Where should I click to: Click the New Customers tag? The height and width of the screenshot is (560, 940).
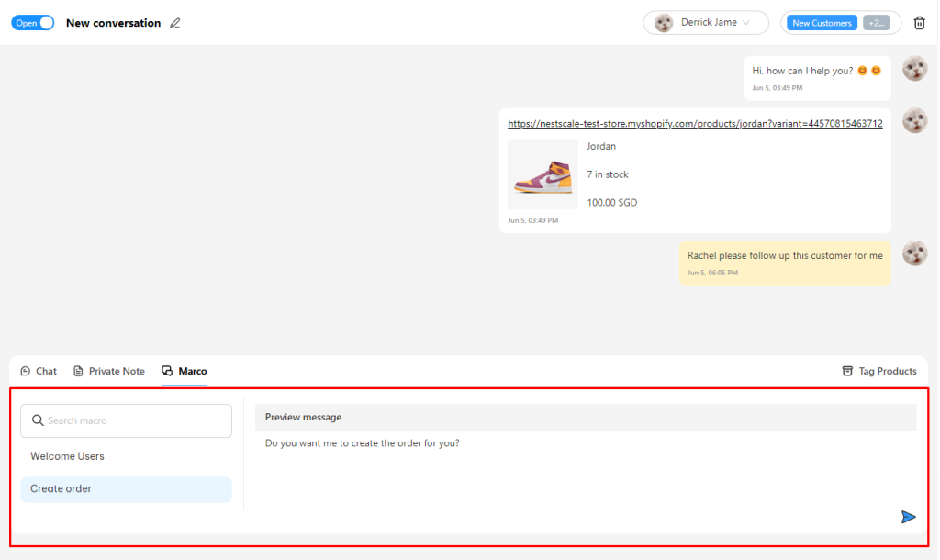(x=822, y=23)
